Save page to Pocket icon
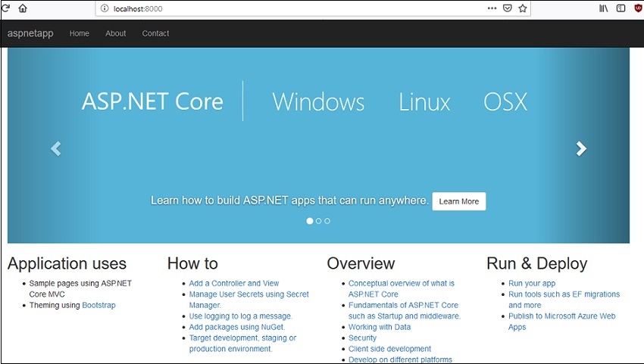Image resolution: width=644 pixels, height=364 pixels. [507, 8]
